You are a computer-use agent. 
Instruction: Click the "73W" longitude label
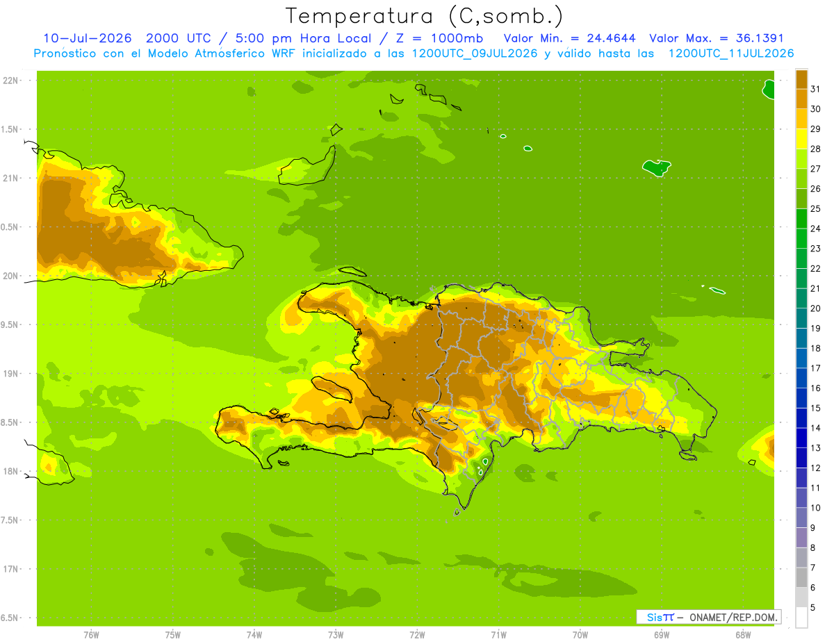[336, 635]
